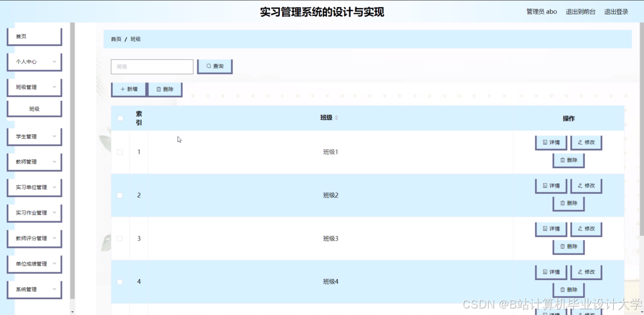This screenshot has height=315, width=644.
Task: Click the 班级3 table cell
Action: pyautogui.click(x=331, y=238)
